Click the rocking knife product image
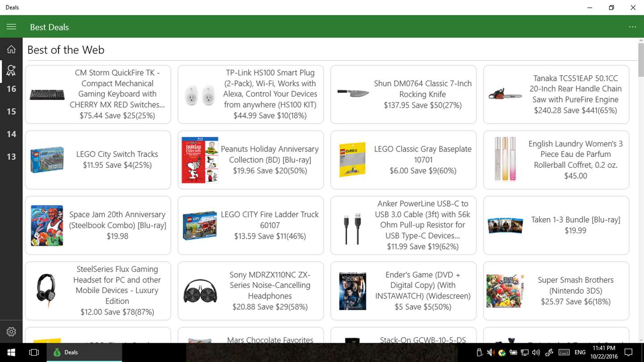644x362 pixels. [x=353, y=93]
